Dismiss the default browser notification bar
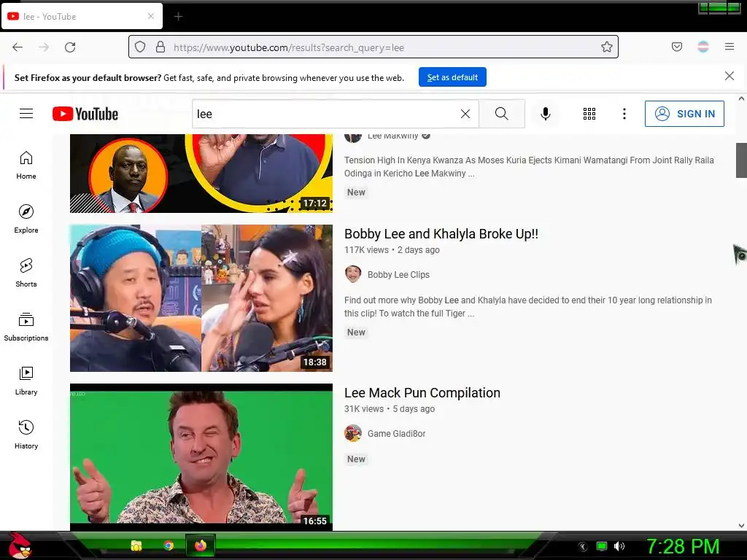The height and width of the screenshot is (560, 747). tap(729, 76)
